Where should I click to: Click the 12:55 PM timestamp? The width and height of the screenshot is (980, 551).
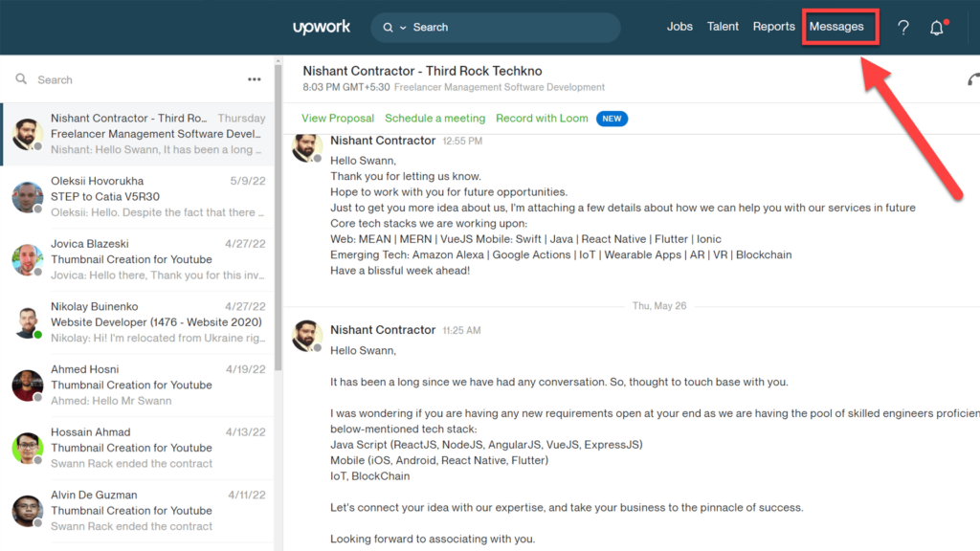462,142
